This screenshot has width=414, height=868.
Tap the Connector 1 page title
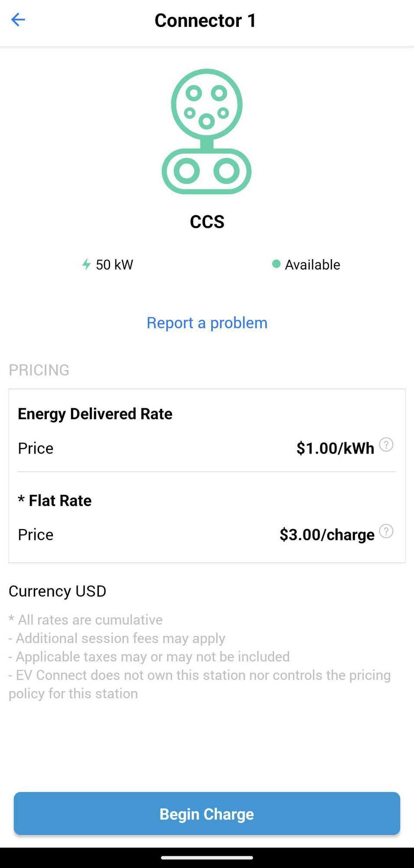pyautogui.click(x=205, y=20)
